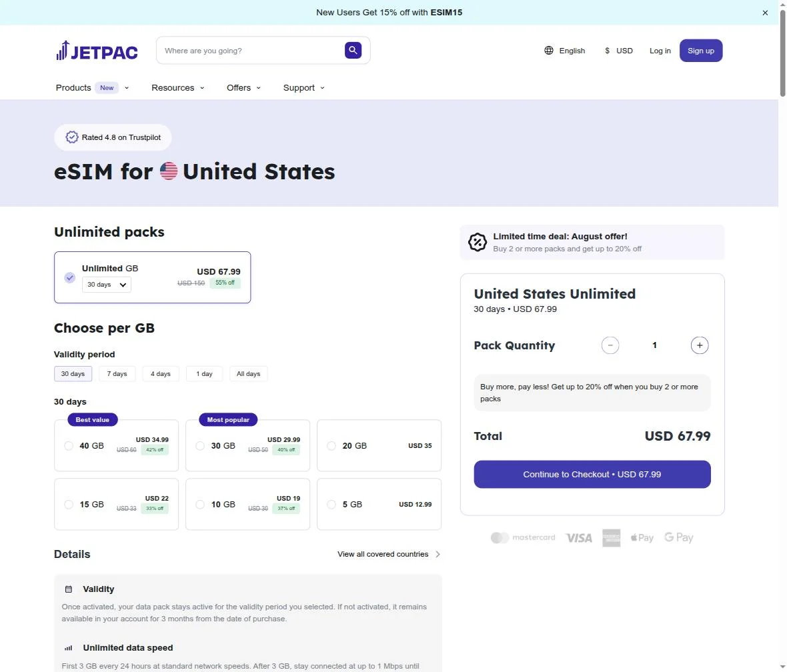The height and width of the screenshot is (672, 787).
Task: Select the 40 GB pack radio
Action: pyautogui.click(x=69, y=445)
